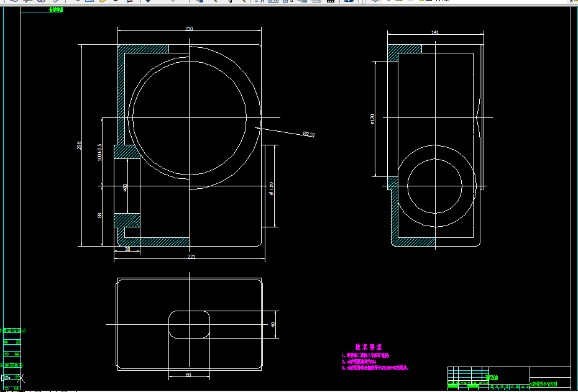Select technical requirement note line 1
578x392 pixels.
(x=365, y=356)
